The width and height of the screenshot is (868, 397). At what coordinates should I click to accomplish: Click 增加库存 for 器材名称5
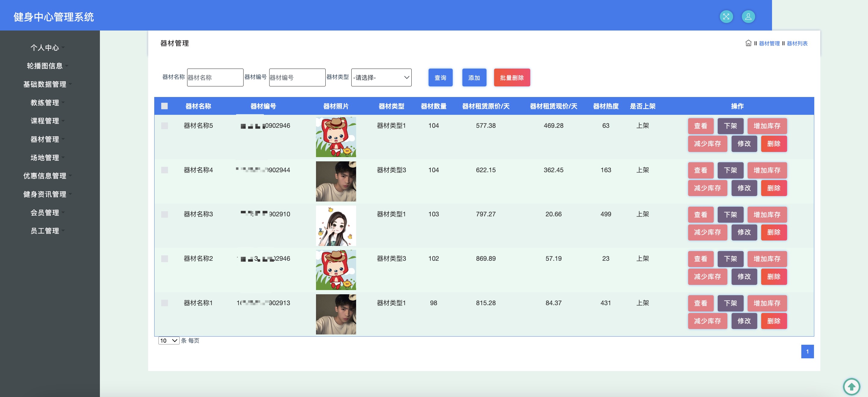(x=767, y=126)
